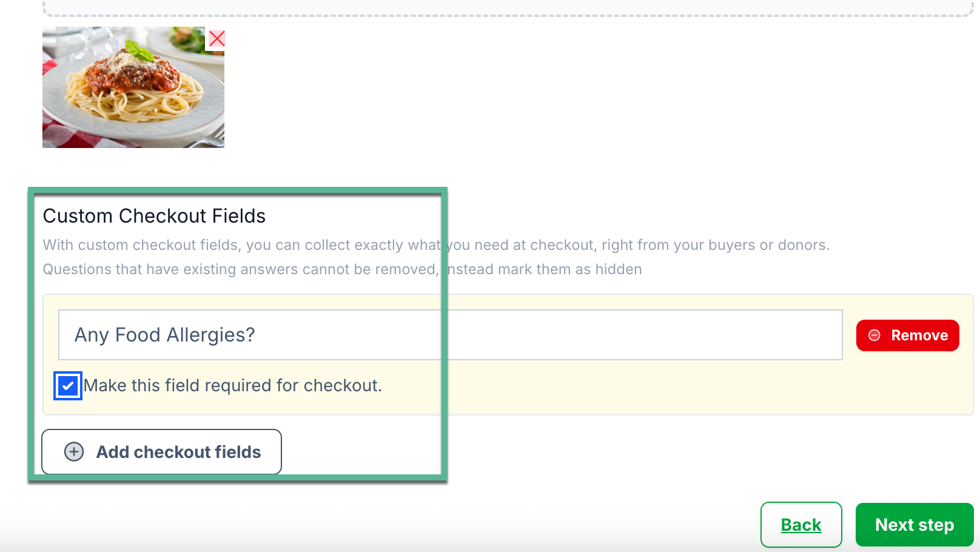Add another checkout field
The image size is (980, 552).
pyautogui.click(x=161, y=452)
